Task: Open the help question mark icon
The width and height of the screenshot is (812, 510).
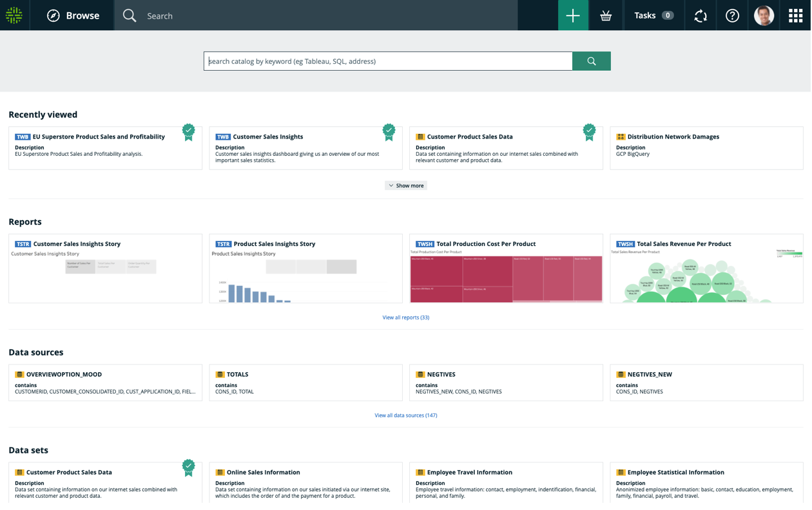Action: tap(732, 15)
